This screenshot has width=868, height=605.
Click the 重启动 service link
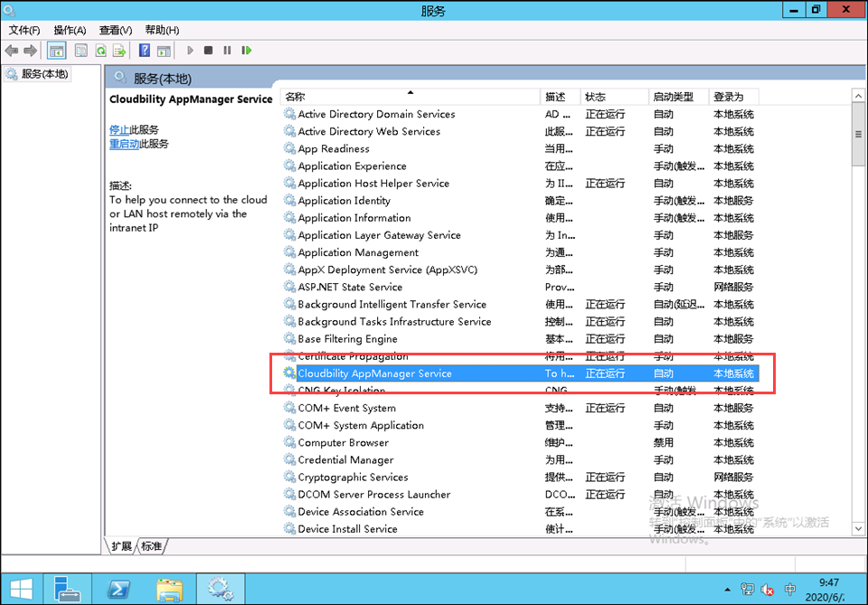click(125, 144)
